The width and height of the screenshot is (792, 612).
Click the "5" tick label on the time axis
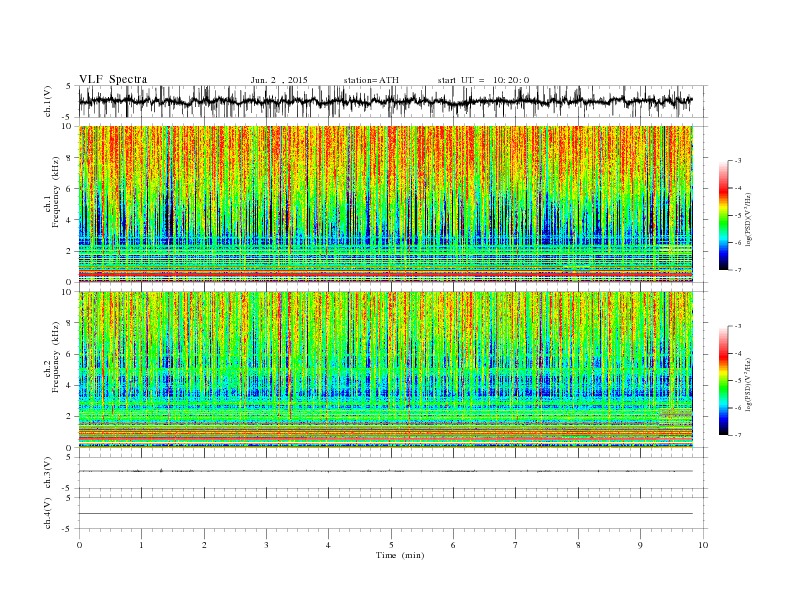click(x=391, y=545)
